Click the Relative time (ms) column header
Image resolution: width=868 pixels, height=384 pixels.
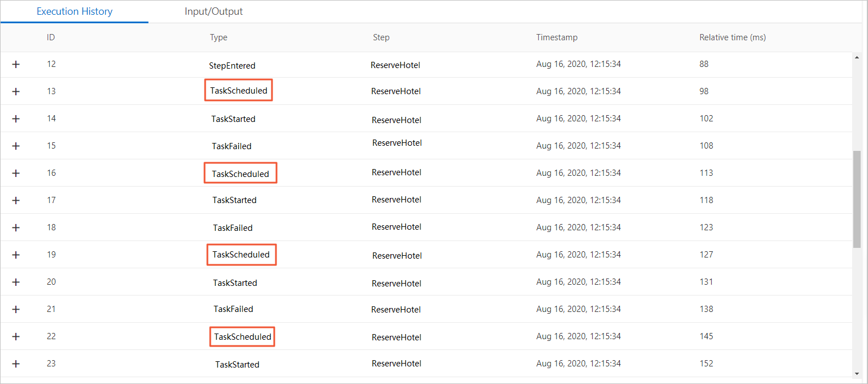(x=732, y=37)
